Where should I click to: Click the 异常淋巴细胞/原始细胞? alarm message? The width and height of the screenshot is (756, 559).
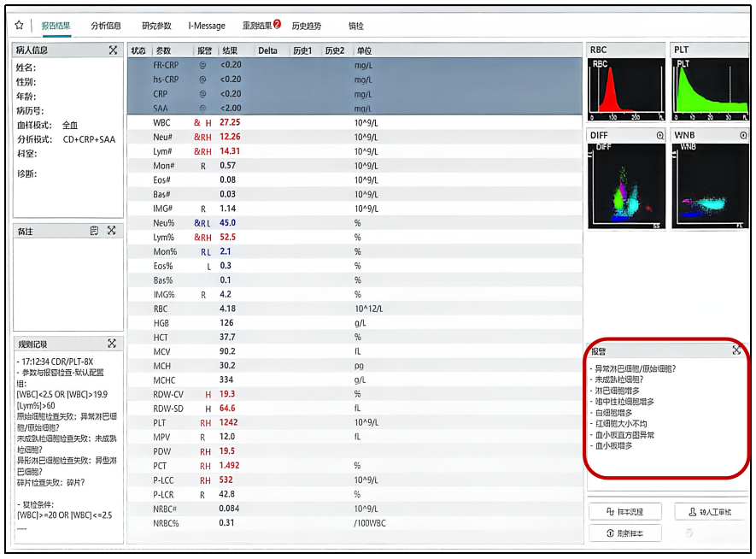(635, 368)
